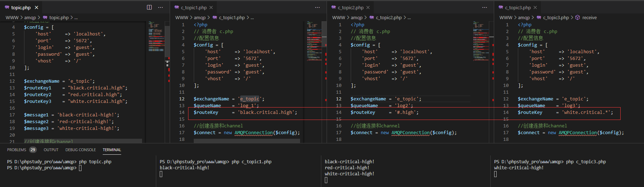Select the c_topic1.php tab
644x187 pixels.
[x=194, y=7]
